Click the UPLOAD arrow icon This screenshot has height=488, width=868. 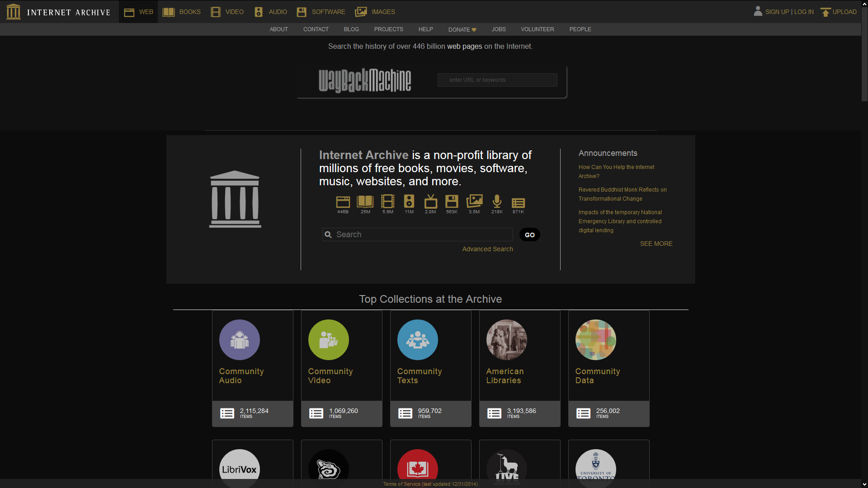[826, 12]
